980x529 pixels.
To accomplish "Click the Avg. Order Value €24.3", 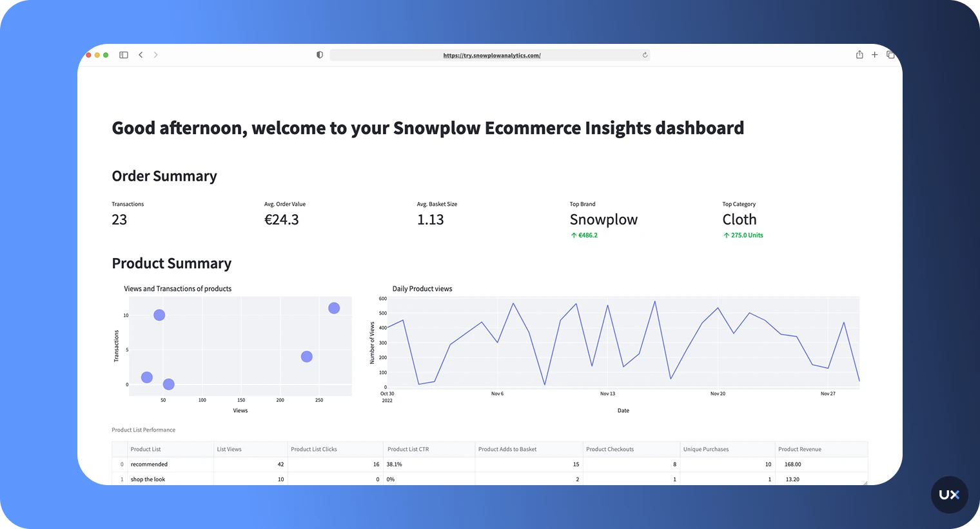I will tap(282, 220).
